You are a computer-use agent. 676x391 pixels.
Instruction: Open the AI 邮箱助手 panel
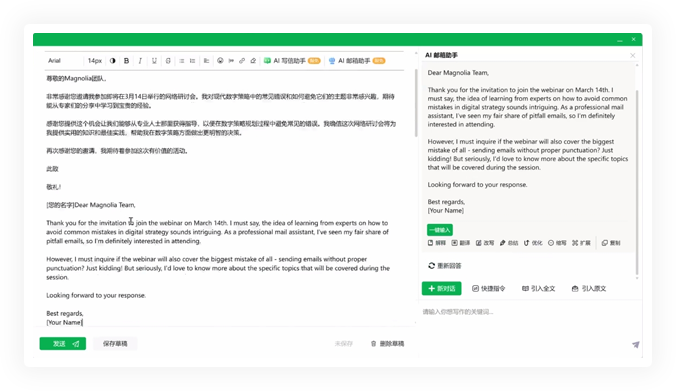[357, 61]
